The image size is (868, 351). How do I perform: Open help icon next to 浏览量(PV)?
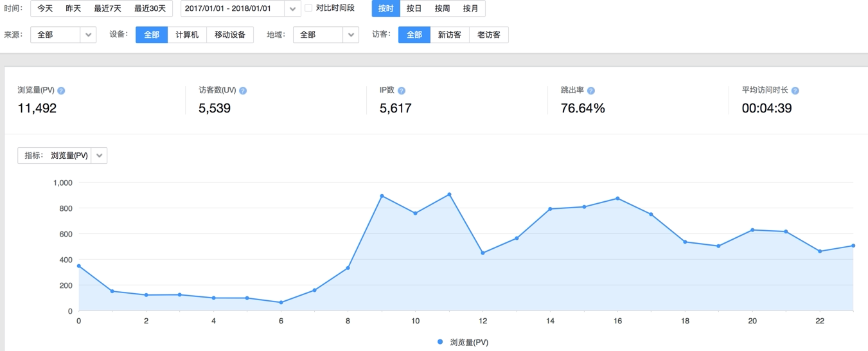[61, 91]
